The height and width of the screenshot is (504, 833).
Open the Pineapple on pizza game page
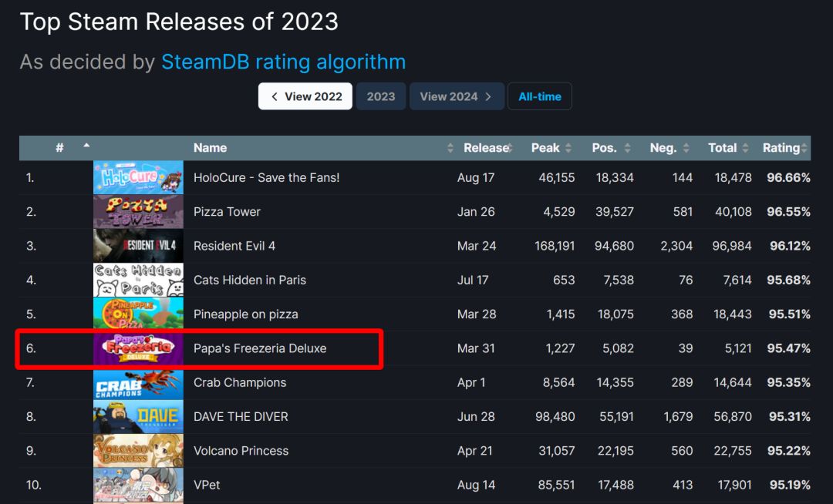click(245, 314)
